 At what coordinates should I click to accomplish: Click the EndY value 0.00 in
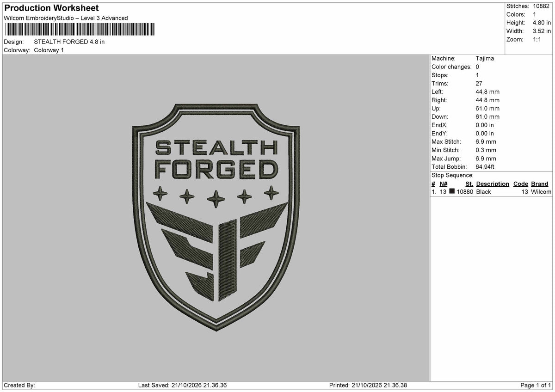(485, 133)
